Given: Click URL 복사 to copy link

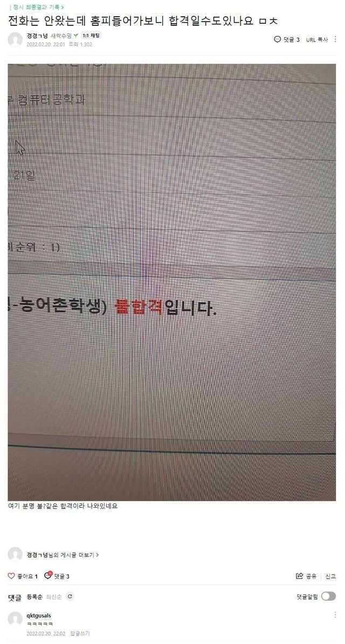Looking at the screenshot, I should click(317, 39).
